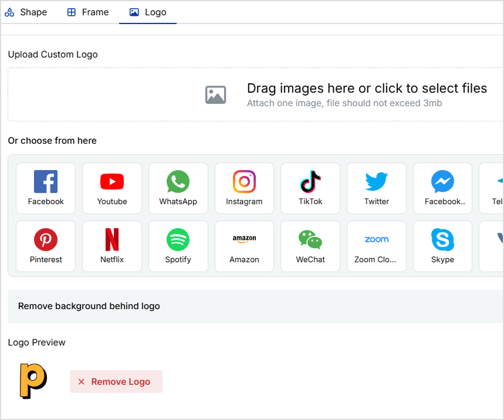Select the partially visible Telegram logo
Image resolution: width=504 pixels, height=420 pixels.
tap(492, 188)
